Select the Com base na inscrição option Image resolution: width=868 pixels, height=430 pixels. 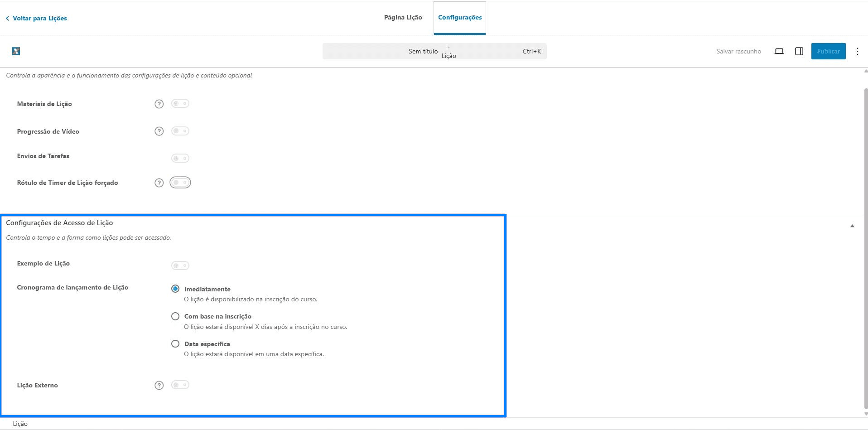(175, 316)
